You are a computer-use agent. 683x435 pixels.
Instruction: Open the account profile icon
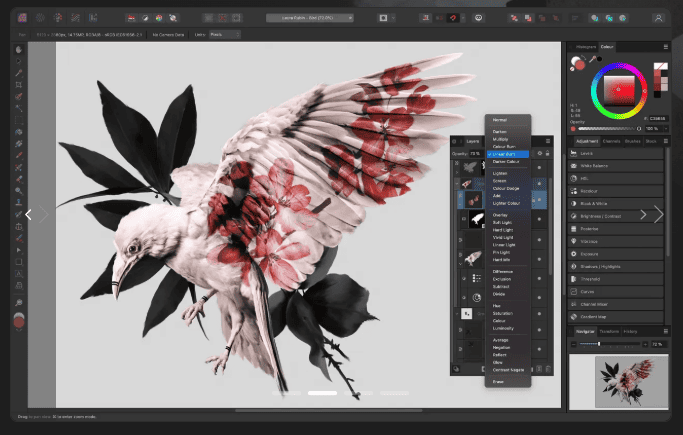pyautogui.click(x=658, y=18)
